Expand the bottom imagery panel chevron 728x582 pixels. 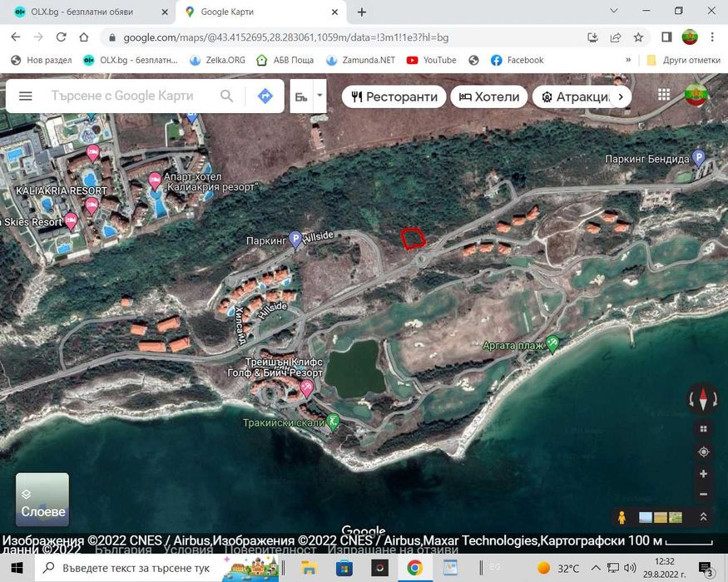point(703,516)
